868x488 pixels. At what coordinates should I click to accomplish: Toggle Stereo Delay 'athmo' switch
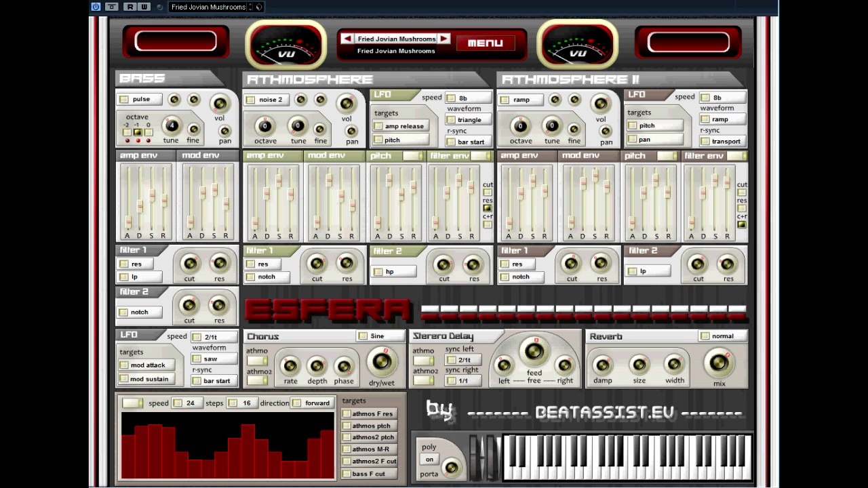click(x=423, y=361)
